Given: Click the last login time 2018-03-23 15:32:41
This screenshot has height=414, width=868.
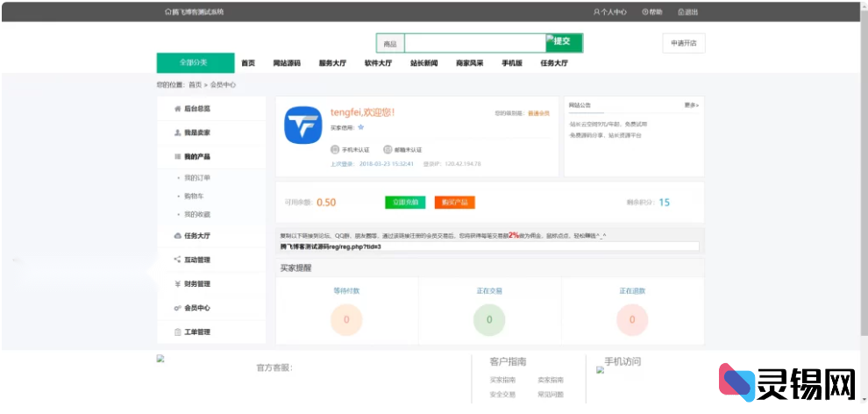Looking at the screenshot, I should point(387,164).
